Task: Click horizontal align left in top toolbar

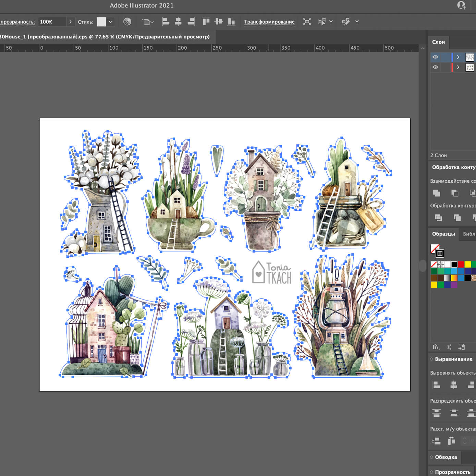Action: click(166, 22)
